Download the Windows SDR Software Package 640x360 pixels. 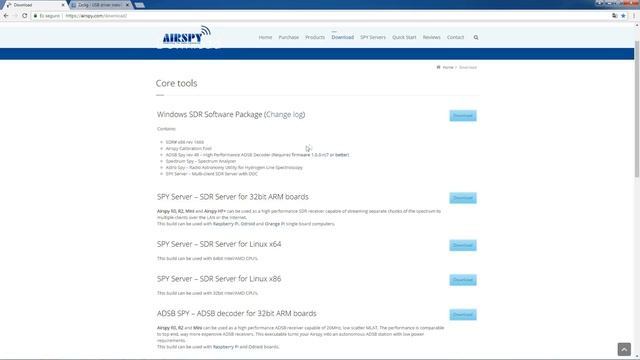463,116
